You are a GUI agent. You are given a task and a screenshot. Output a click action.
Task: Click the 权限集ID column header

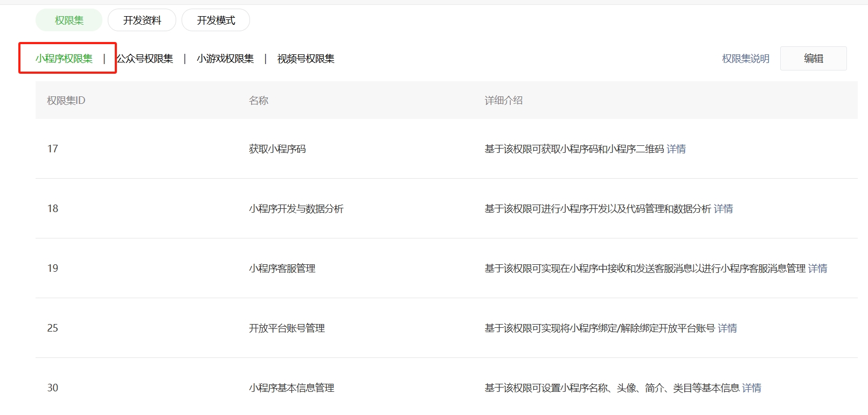coord(66,101)
